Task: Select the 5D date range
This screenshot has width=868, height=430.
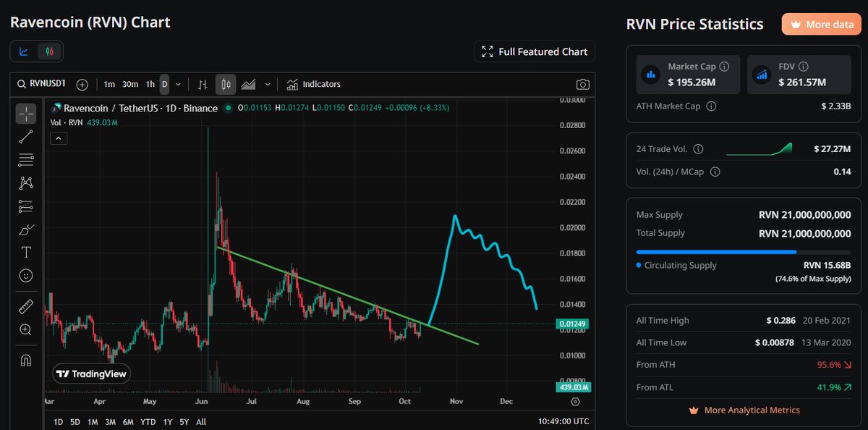Action: click(75, 422)
